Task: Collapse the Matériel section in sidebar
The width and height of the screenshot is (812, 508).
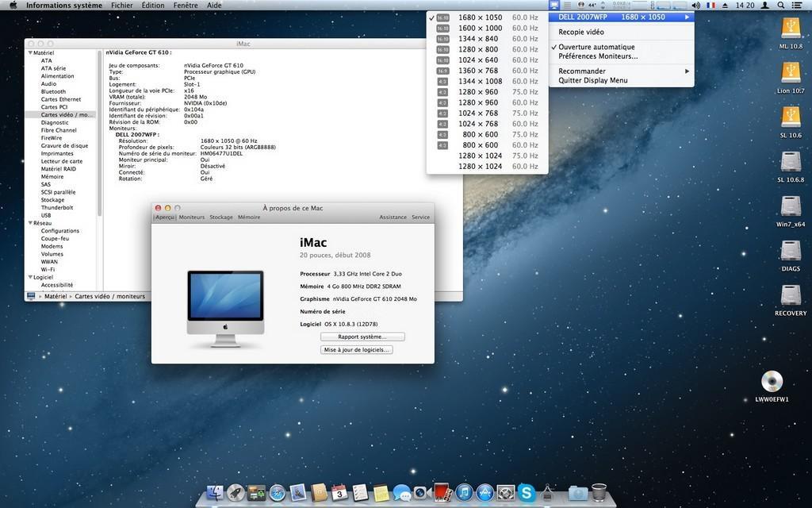Action: tap(29, 52)
